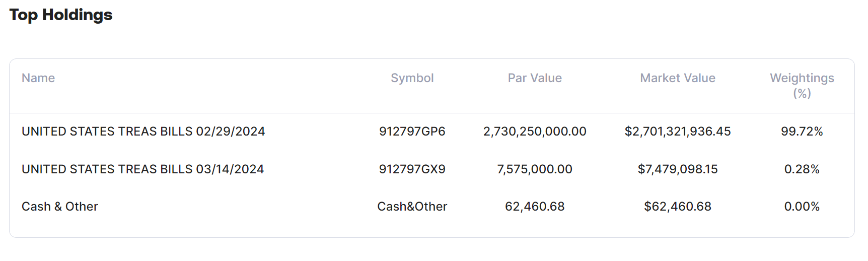Click the 0.00% weighting cell
Image resolution: width=868 pixels, height=261 pixels.
(802, 207)
